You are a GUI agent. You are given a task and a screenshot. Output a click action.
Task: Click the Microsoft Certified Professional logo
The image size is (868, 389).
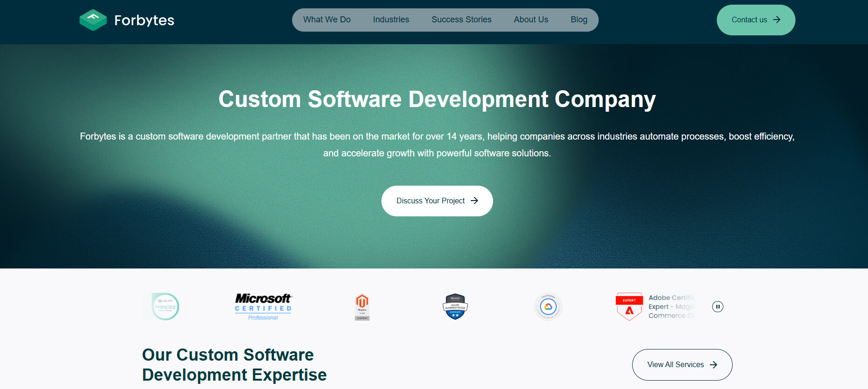tap(263, 307)
